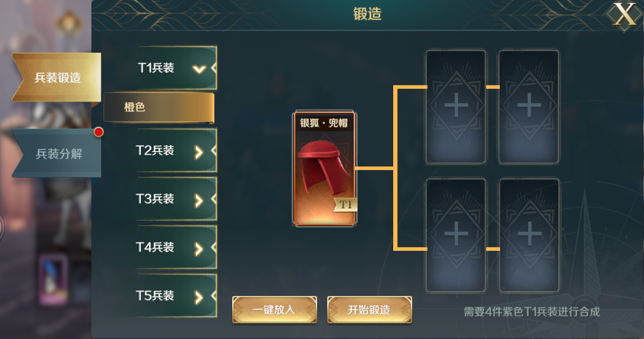The width and height of the screenshot is (644, 339).
Task: Select the 橙色 quality sub-item
Action: [159, 107]
